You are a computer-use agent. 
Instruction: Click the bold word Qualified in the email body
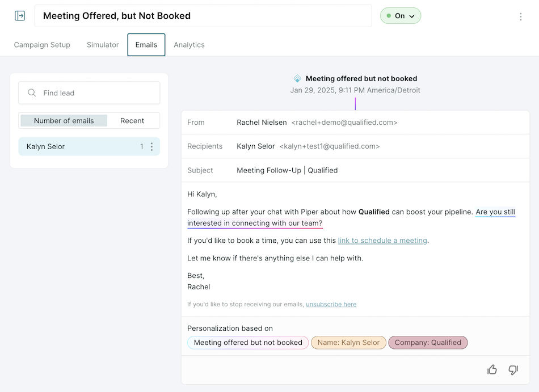coord(374,212)
